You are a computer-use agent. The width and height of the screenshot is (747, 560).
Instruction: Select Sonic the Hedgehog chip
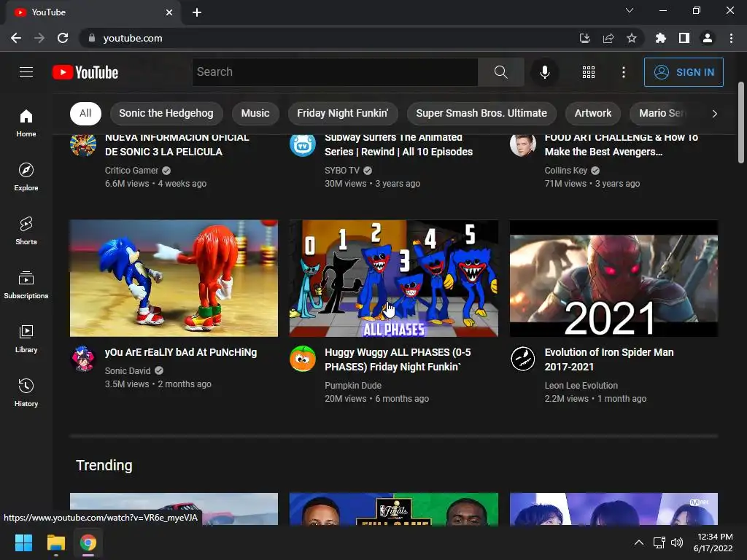coord(166,113)
